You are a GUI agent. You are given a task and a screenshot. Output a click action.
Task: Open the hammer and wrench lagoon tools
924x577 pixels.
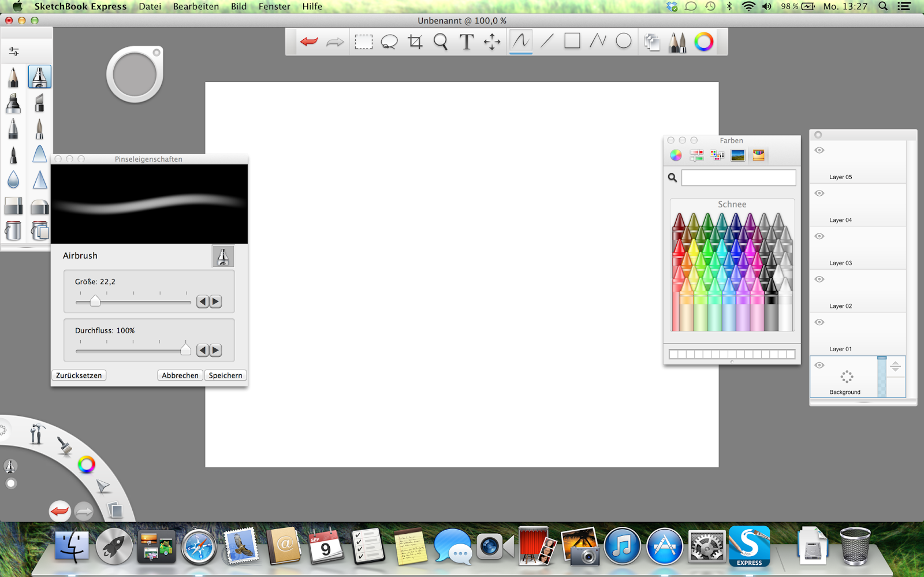(x=36, y=434)
